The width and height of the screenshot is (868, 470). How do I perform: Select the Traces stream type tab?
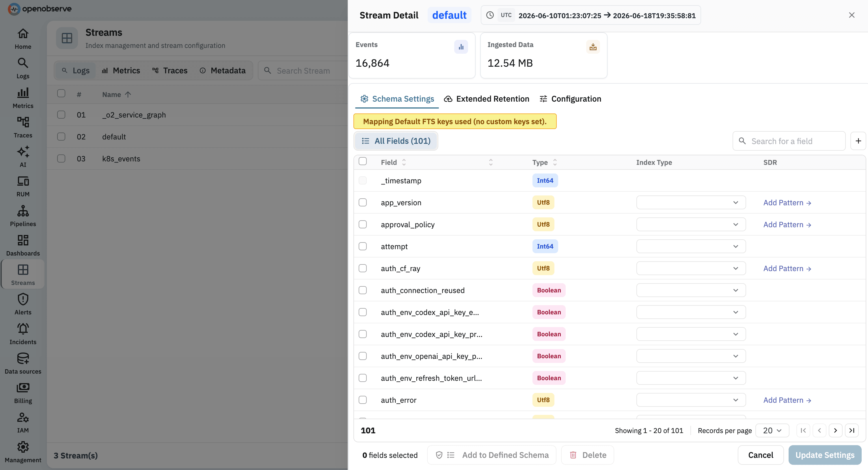tap(170, 70)
